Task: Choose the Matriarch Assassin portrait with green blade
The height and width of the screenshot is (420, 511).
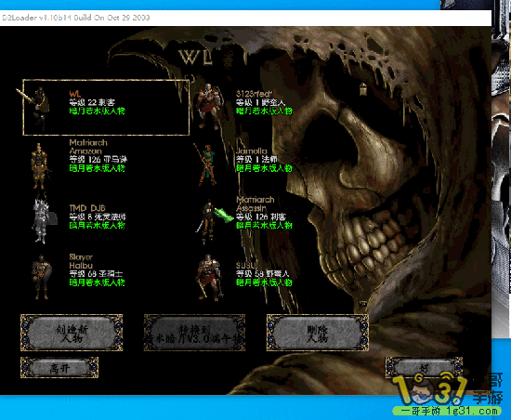Action: [213, 221]
